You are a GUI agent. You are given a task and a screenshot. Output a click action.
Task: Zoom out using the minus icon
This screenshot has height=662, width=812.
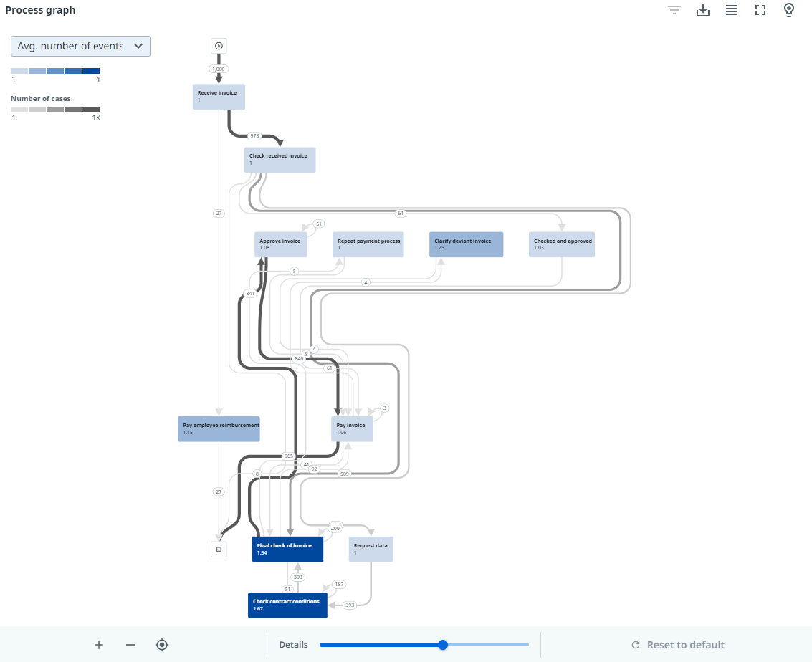(130, 644)
